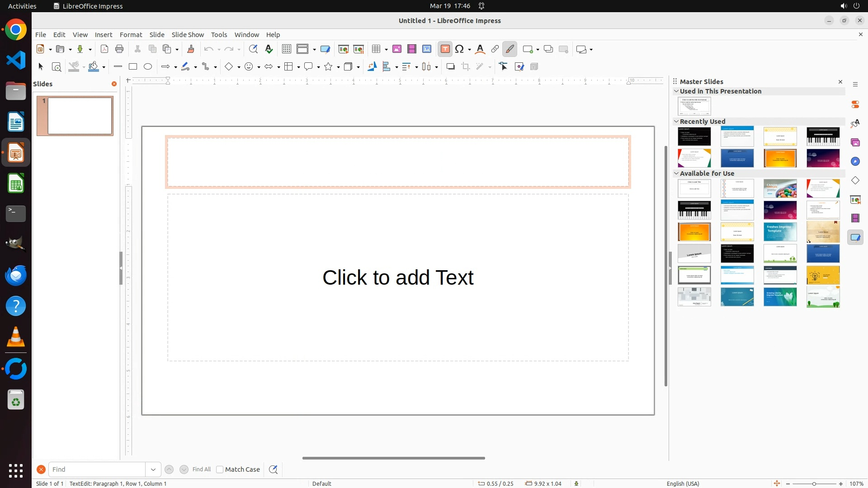Open the Display Views dropdown arrow
The width and height of the screenshot is (868, 488).
(314, 50)
